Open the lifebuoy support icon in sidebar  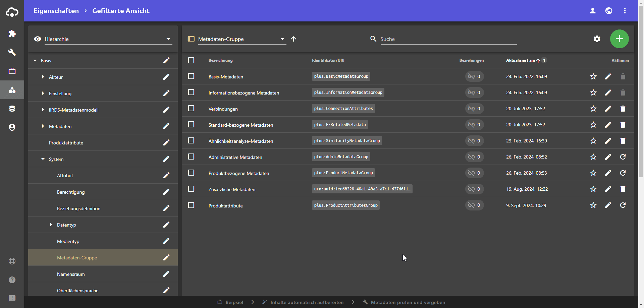12,261
